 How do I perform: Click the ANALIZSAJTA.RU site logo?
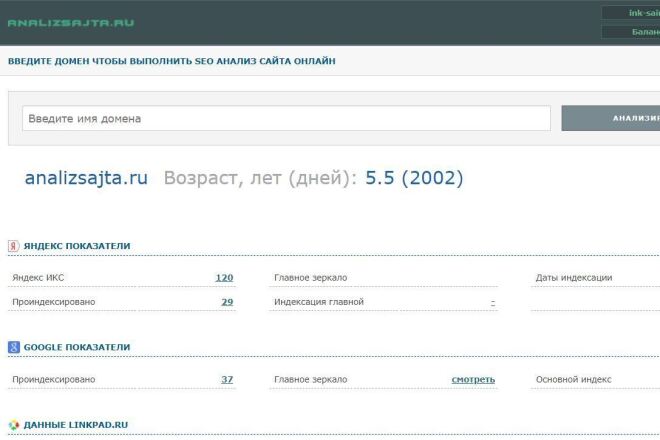pos(71,23)
